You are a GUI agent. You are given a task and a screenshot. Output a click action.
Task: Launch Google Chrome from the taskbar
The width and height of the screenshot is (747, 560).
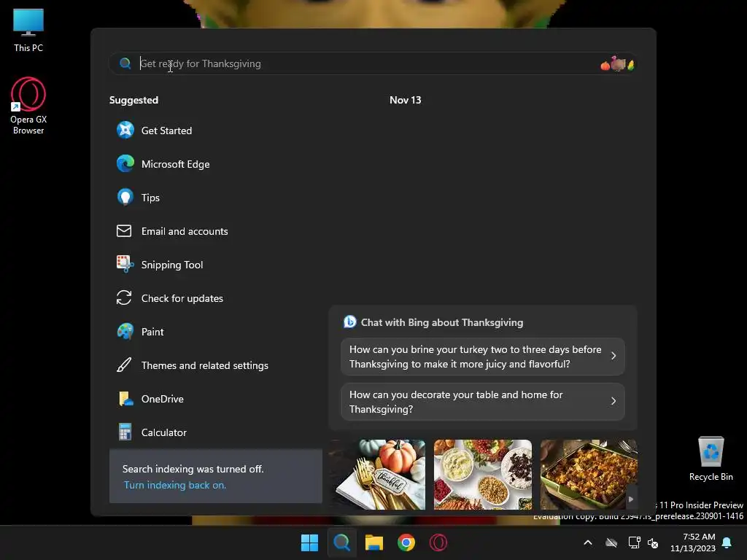click(x=406, y=542)
